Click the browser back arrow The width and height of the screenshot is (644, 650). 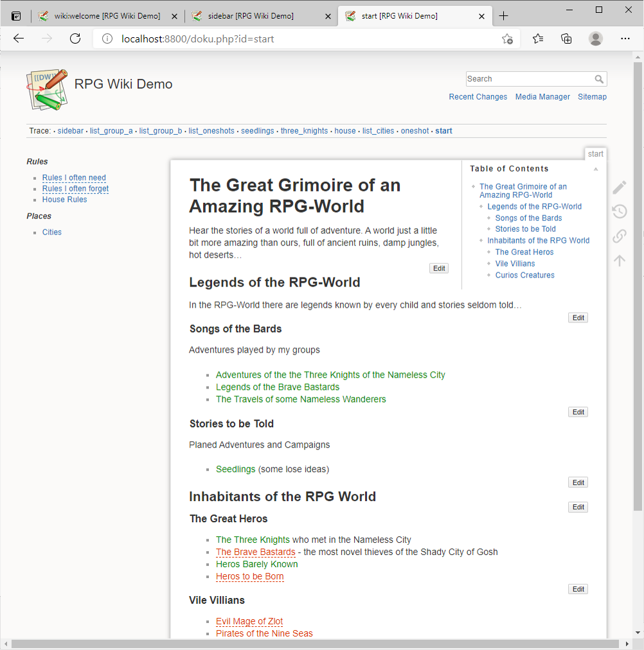[x=19, y=39]
